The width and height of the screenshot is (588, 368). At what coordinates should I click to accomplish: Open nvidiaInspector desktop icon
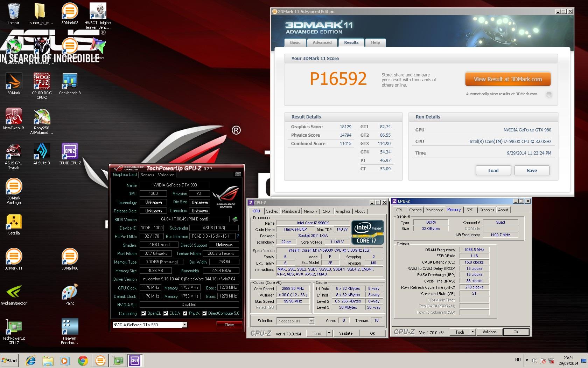click(14, 294)
